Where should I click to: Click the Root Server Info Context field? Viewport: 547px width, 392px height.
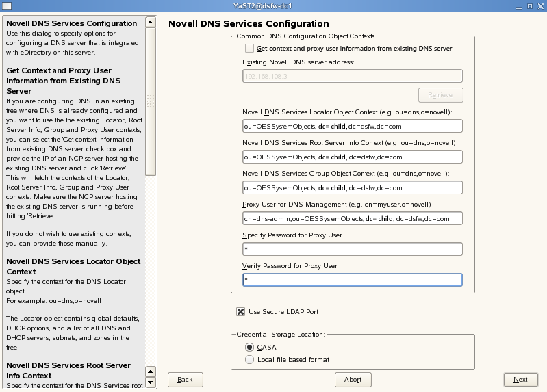click(353, 157)
